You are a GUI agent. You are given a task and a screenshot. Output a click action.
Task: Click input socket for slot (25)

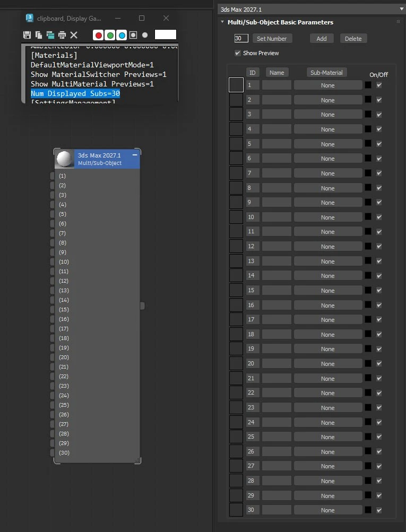[53, 405]
